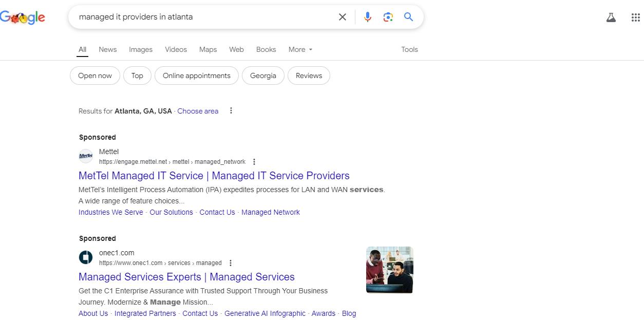
Task: Apply the Georgia filter chip
Action: coord(263,76)
